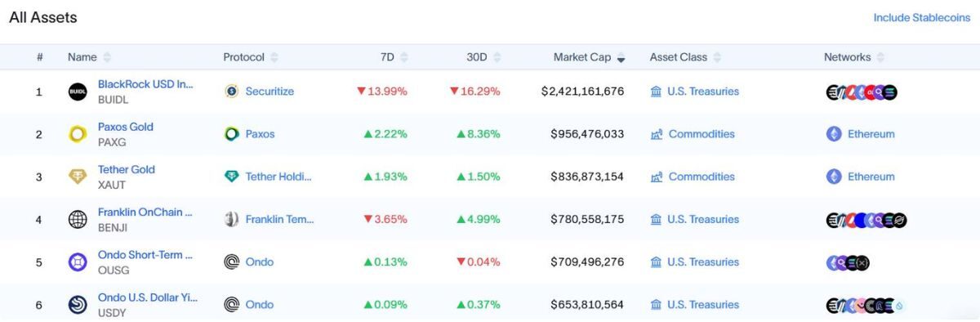This screenshot has height=322, width=980.
Task: Open the Ondo Short-Term asset link
Action: [145, 255]
